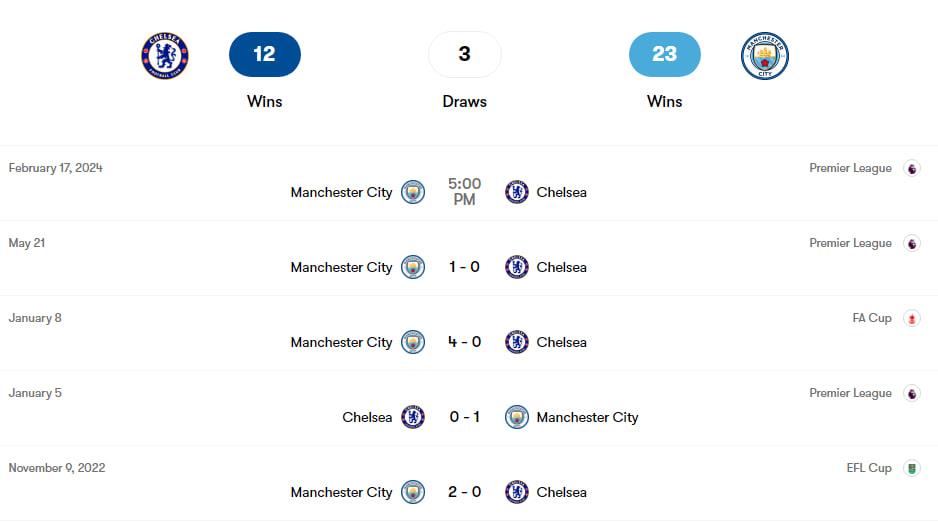Click Manchester City badge in the 4 - 0 match

413,342
